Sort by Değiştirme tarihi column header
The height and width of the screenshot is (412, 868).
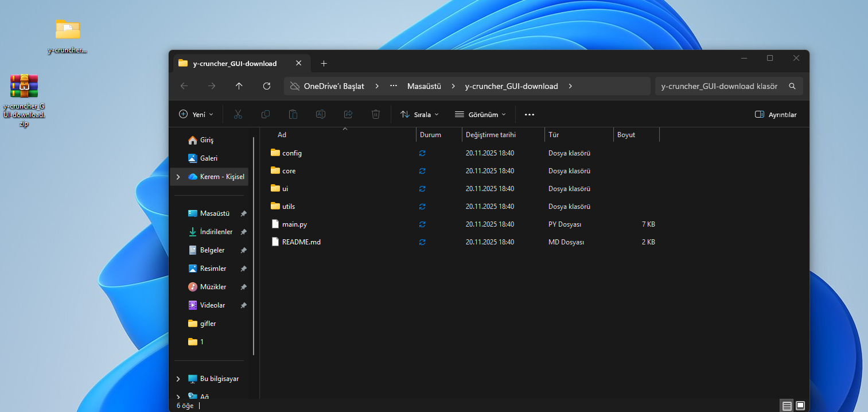(491, 135)
